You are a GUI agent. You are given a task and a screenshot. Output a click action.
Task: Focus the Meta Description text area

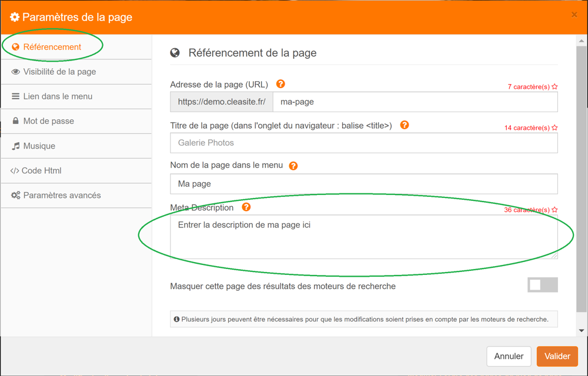(363, 237)
